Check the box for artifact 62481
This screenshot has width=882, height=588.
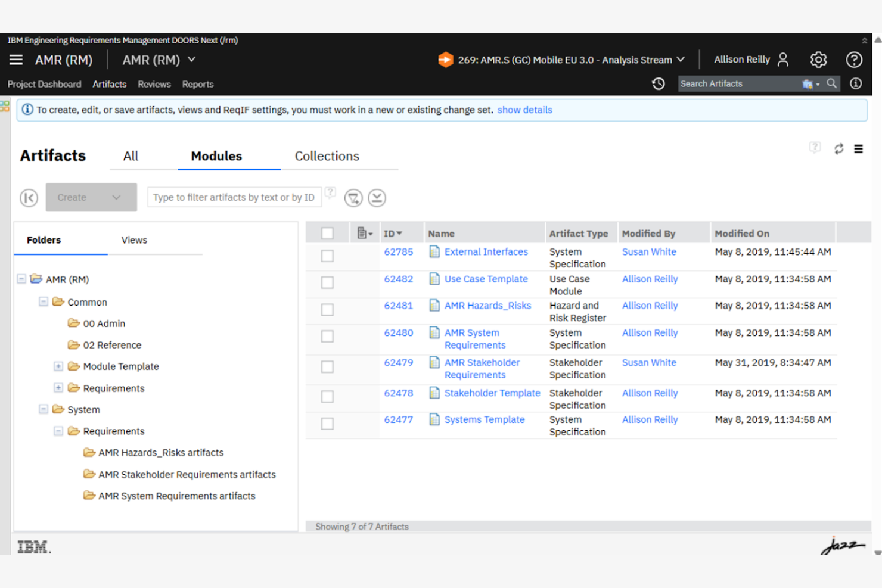pyautogui.click(x=327, y=310)
